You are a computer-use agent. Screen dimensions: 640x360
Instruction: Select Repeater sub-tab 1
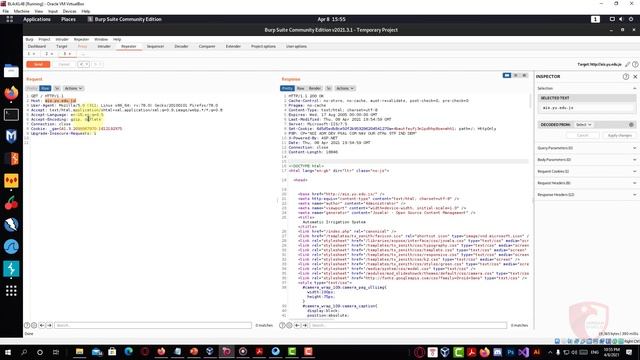pos(31,54)
